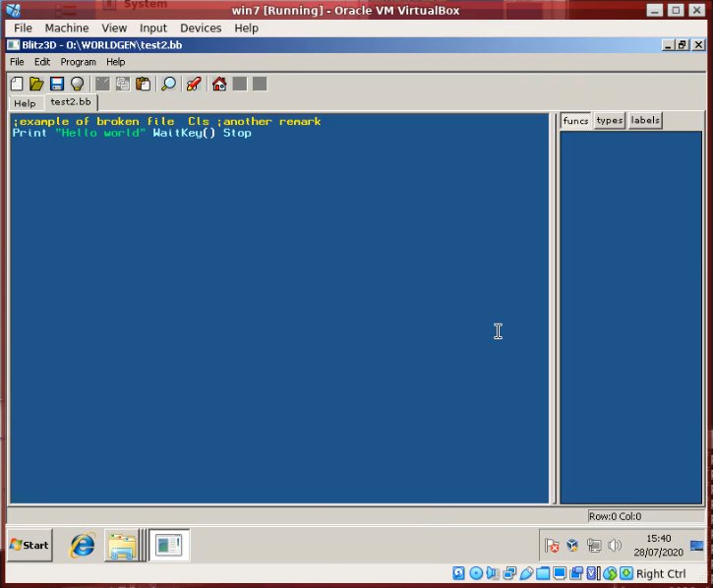Click the Right Ctrl host key label
The width and height of the screenshot is (713, 588).
point(661,574)
